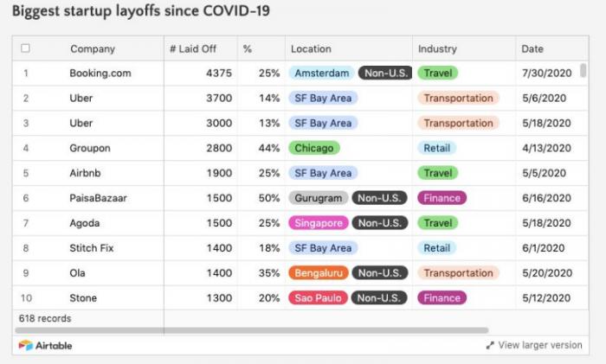Click the Amsterdam location tag
Screen dimensions: 606x364
[x=321, y=73]
